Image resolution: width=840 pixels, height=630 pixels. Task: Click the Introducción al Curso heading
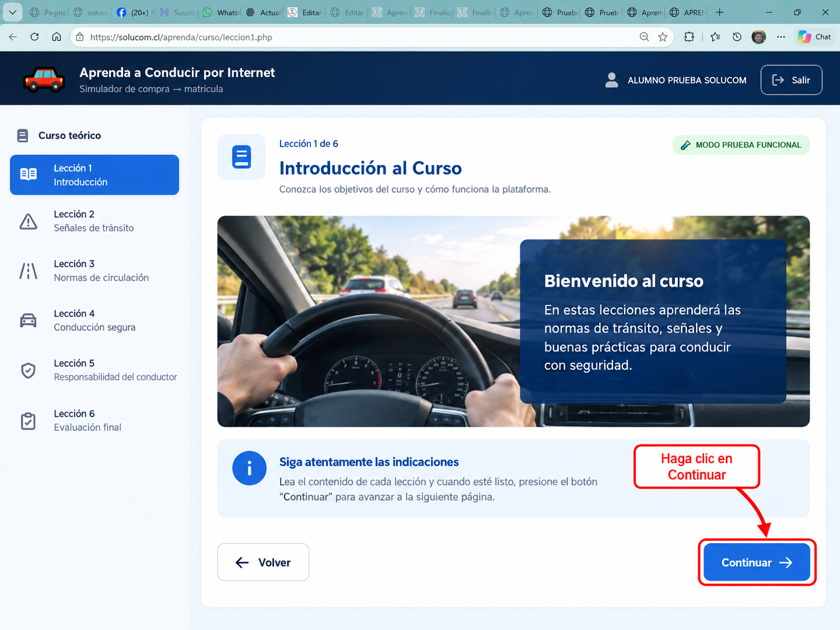pyautogui.click(x=370, y=168)
